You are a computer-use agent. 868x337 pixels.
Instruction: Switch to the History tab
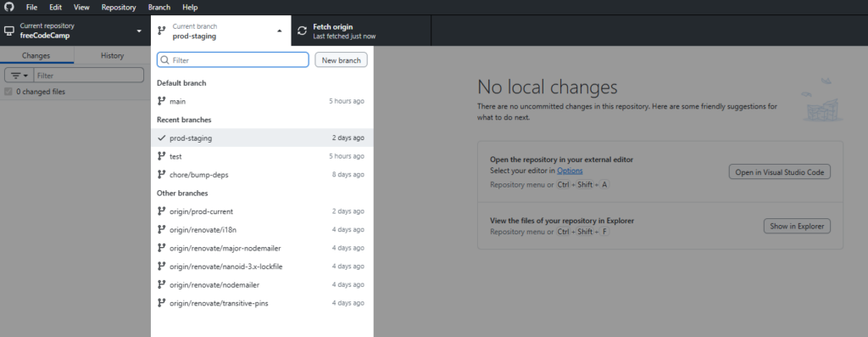click(113, 55)
